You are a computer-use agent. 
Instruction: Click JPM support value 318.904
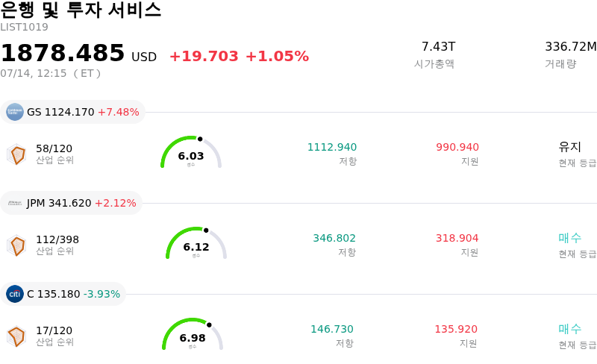[457, 238]
